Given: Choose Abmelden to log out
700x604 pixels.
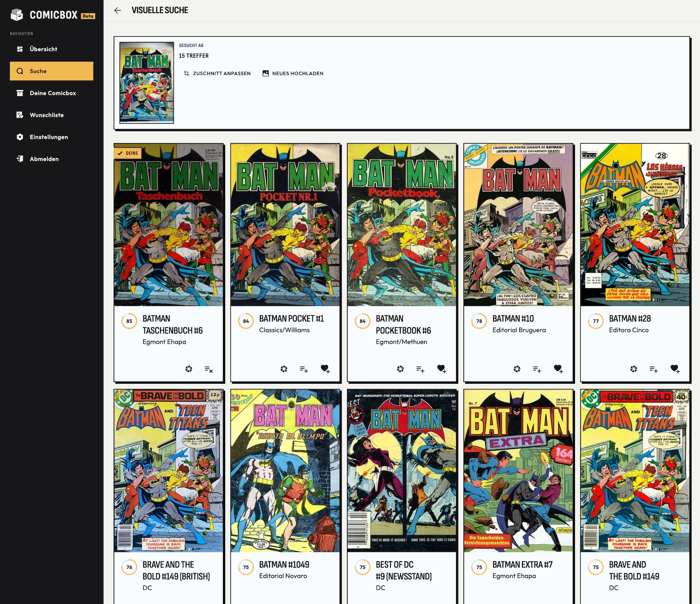Looking at the screenshot, I should [52, 159].
